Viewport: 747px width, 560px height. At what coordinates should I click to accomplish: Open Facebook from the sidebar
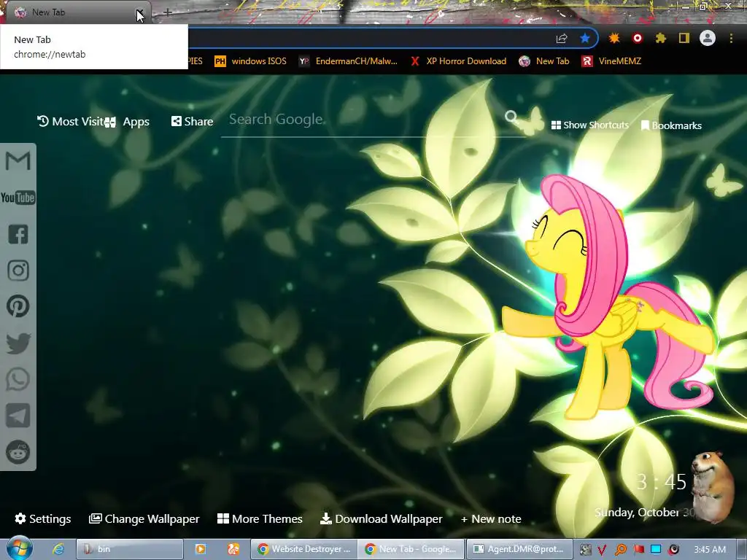coord(18,234)
